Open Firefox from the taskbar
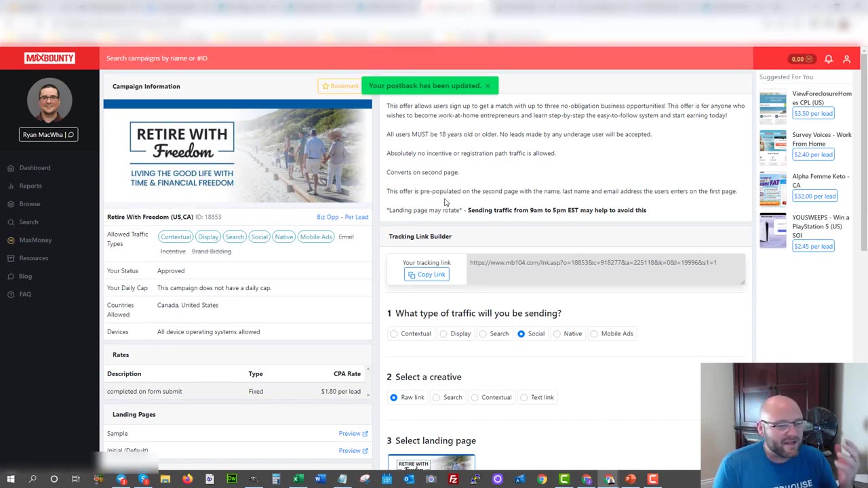868x488 pixels. (187, 479)
